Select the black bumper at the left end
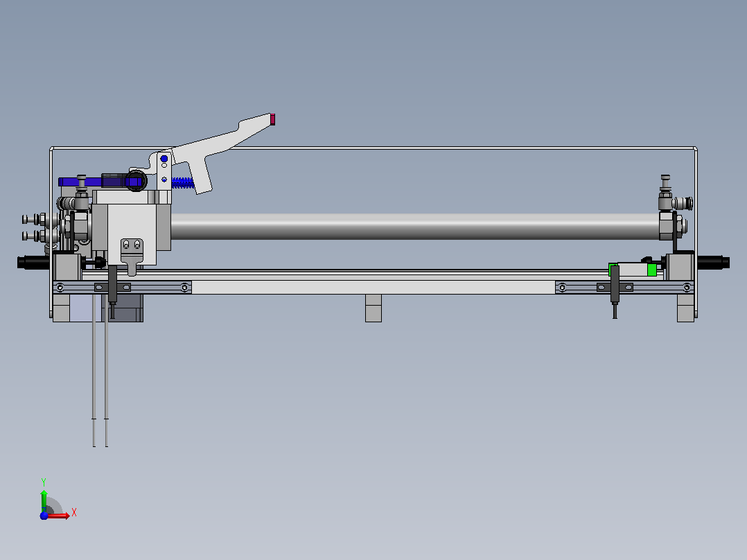This screenshot has width=747, height=560. pos(33,263)
